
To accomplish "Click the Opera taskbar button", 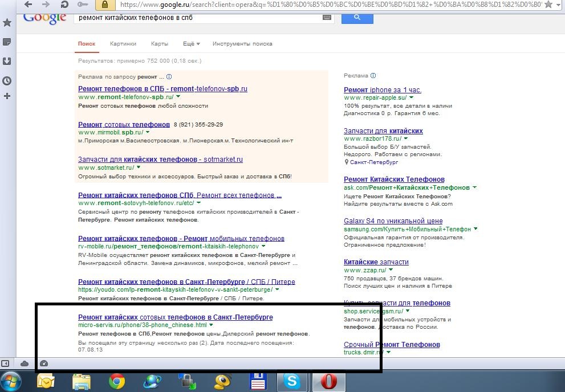I will pyautogui.click(x=328, y=382).
